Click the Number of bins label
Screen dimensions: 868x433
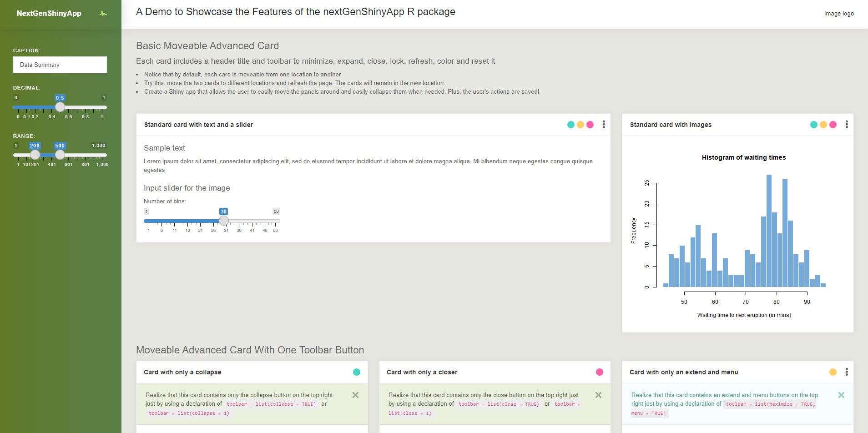coord(165,201)
